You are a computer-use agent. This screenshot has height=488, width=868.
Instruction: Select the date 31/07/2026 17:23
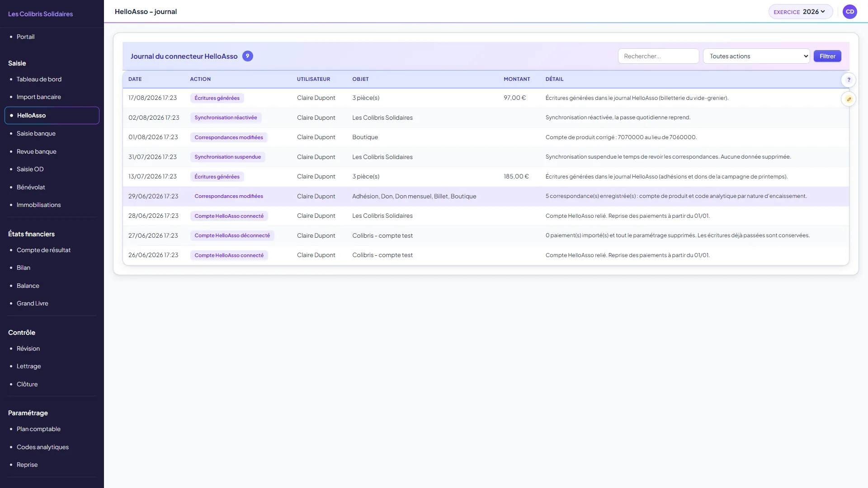(152, 157)
